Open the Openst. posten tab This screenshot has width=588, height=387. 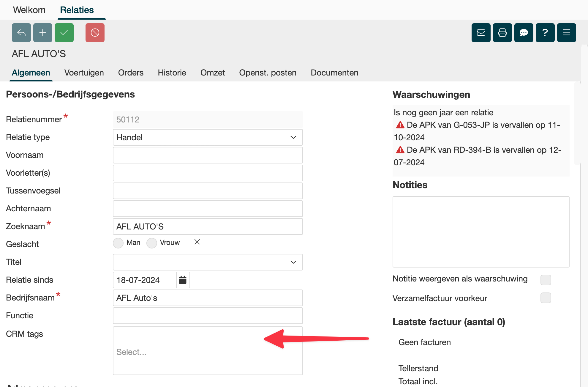click(268, 73)
